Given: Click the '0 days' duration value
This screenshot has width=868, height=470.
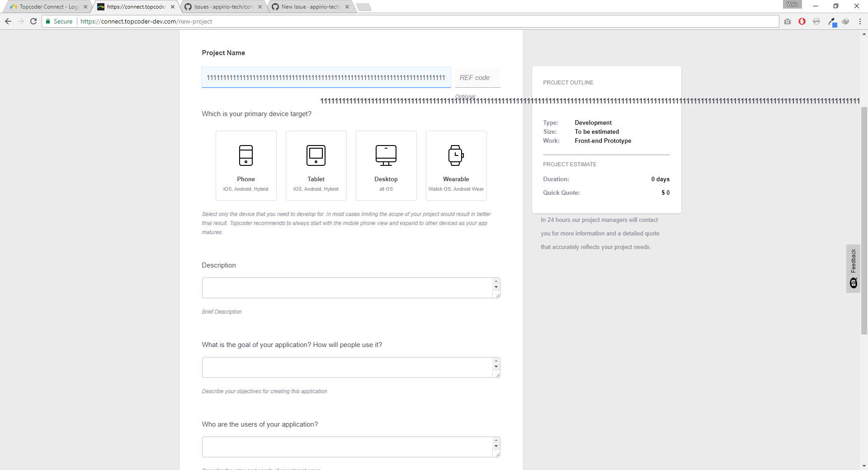Looking at the screenshot, I should (x=660, y=179).
